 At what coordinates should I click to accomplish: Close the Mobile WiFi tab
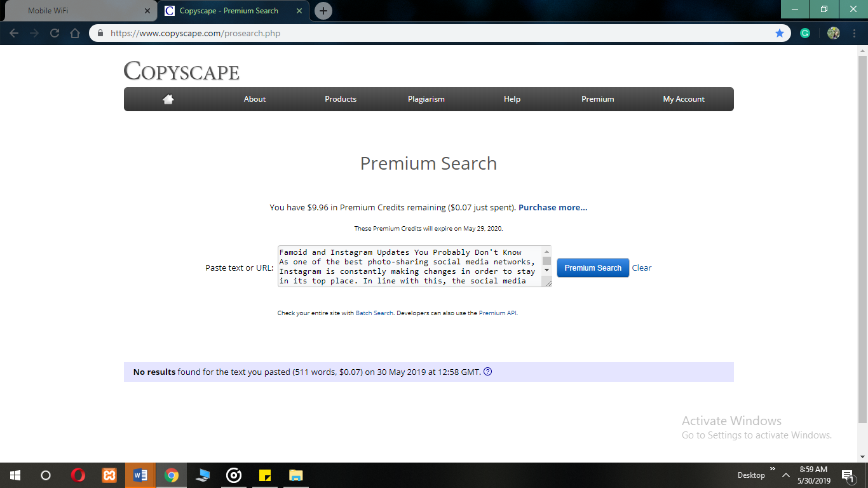click(x=147, y=11)
